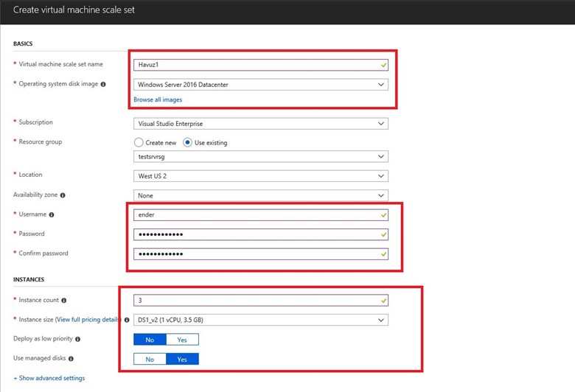
Task: Set Deploy as low priority to Yes
Action: click(x=182, y=340)
